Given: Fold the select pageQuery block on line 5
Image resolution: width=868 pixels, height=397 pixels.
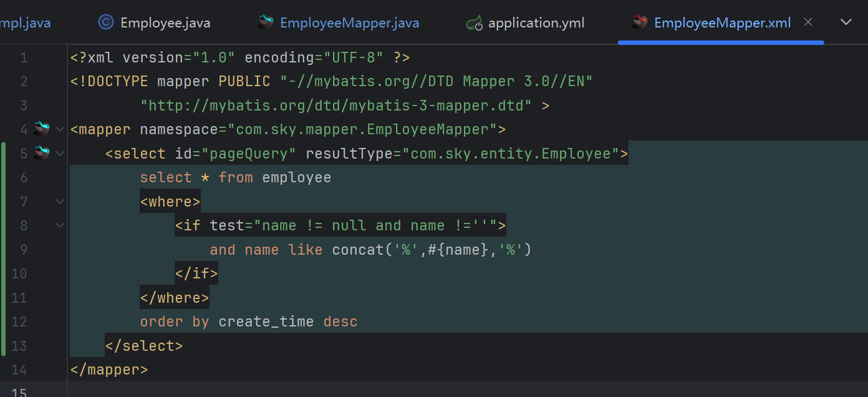Looking at the screenshot, I should [60, 153].
